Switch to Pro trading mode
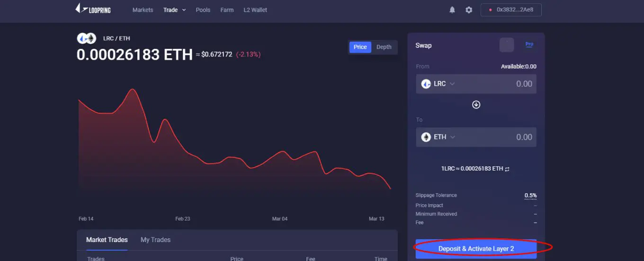This screenshot has height=261, width=644. [529, 44]
